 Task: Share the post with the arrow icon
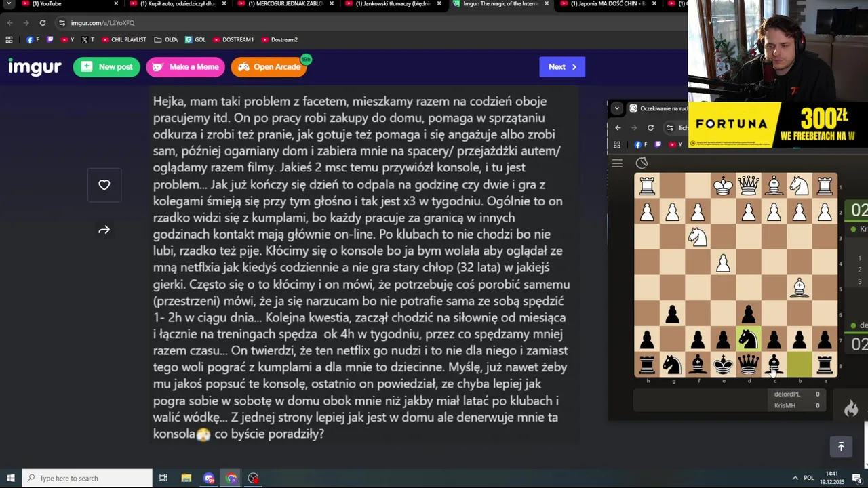click(104, 230)
